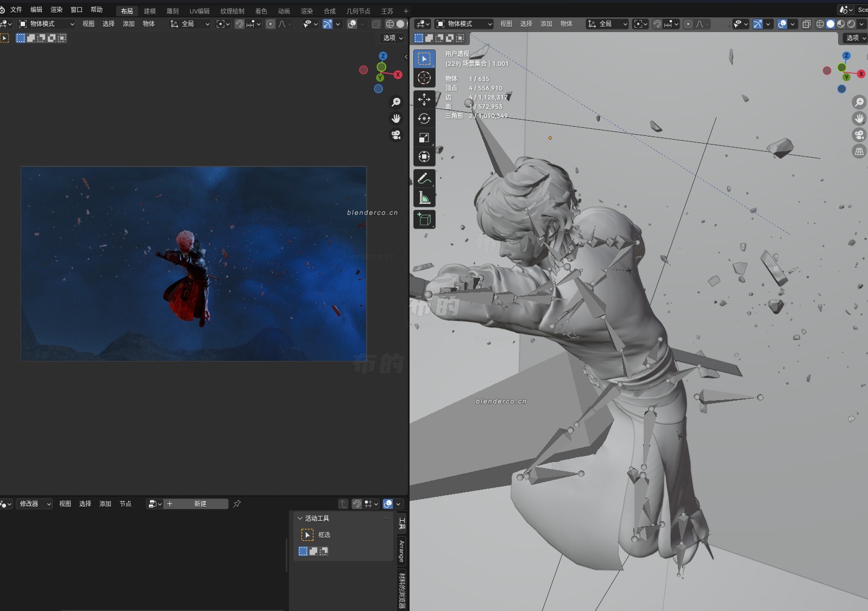The image size is (868, 611).
Task: Select the box select tool in right viewport toolbar
Action: 424,59
